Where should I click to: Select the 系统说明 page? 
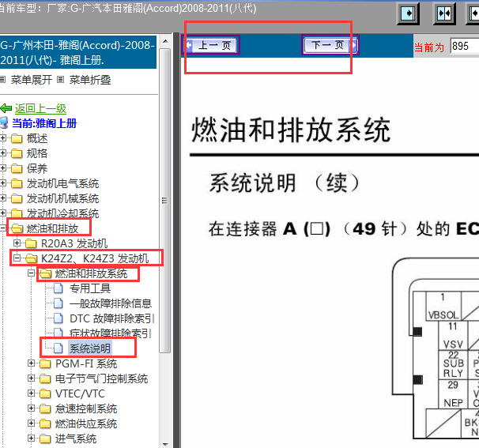point(90,348)
